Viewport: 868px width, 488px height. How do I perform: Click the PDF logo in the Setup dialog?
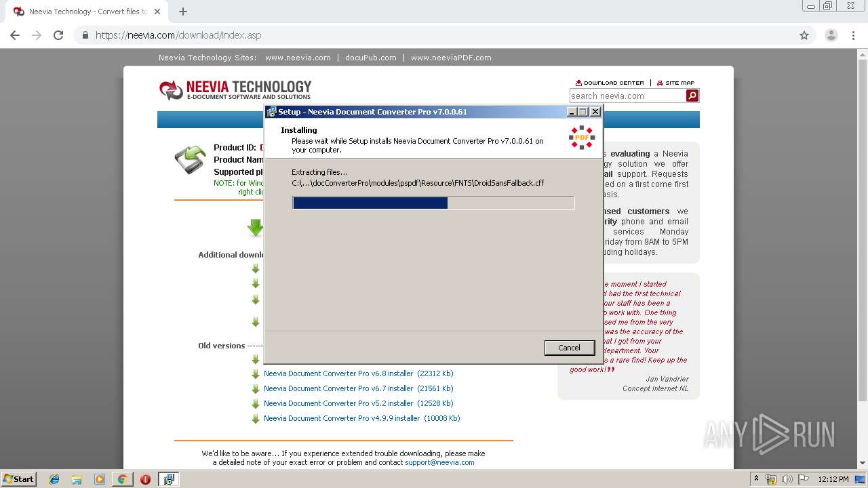582,138
